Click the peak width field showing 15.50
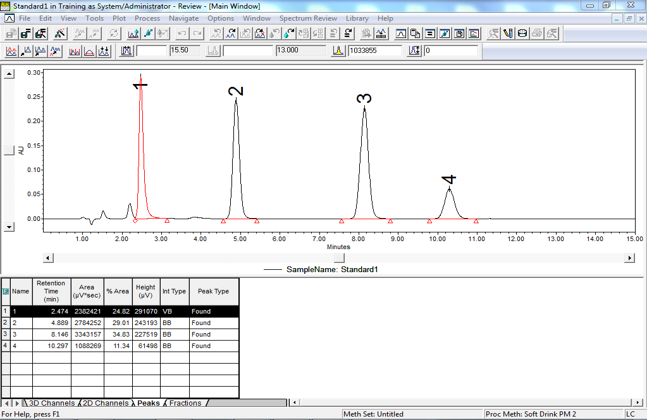Screen dimensions: 647x420 [x=184, y=50]
